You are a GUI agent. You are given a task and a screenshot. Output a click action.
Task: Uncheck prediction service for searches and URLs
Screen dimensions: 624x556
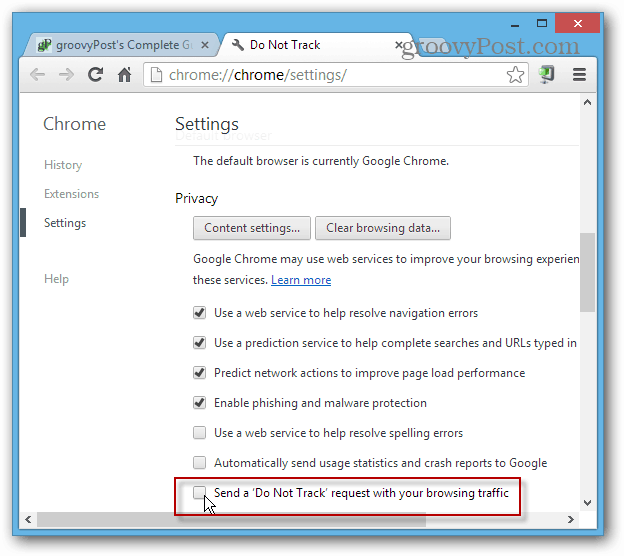pos(199,343)
